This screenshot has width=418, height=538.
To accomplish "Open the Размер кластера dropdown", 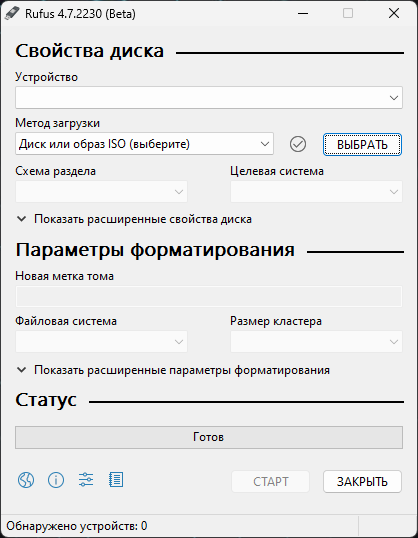I will pyautogui.click(x=316, y=341).
